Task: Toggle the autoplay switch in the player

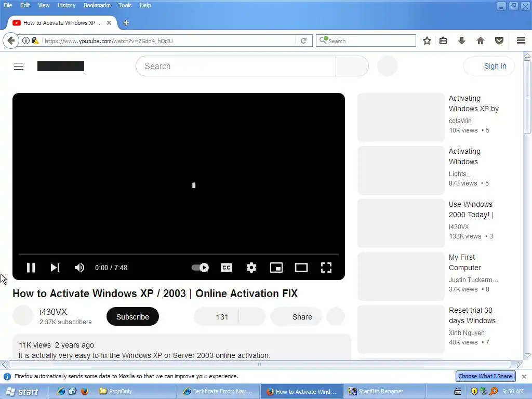Action: point(200,268)
